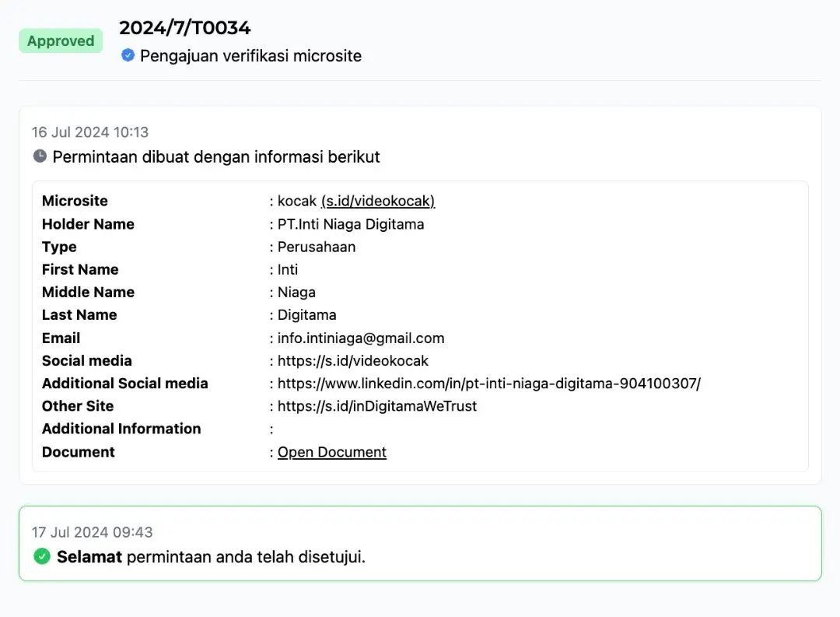The height and width of the screenshot is (617, 840).
Task: Click the Last Name value Digitama
Action: pyautogui.click(x=307, y=315)
